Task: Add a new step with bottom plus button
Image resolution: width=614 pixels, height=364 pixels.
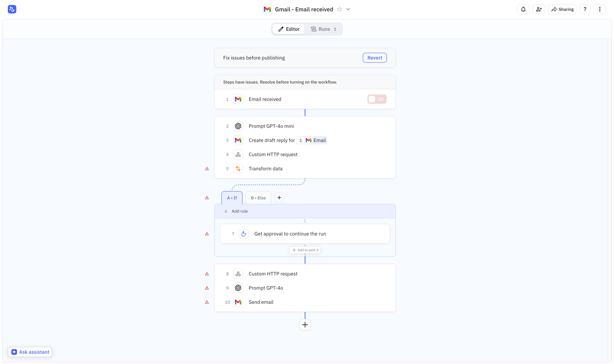Action: point(305,325)
